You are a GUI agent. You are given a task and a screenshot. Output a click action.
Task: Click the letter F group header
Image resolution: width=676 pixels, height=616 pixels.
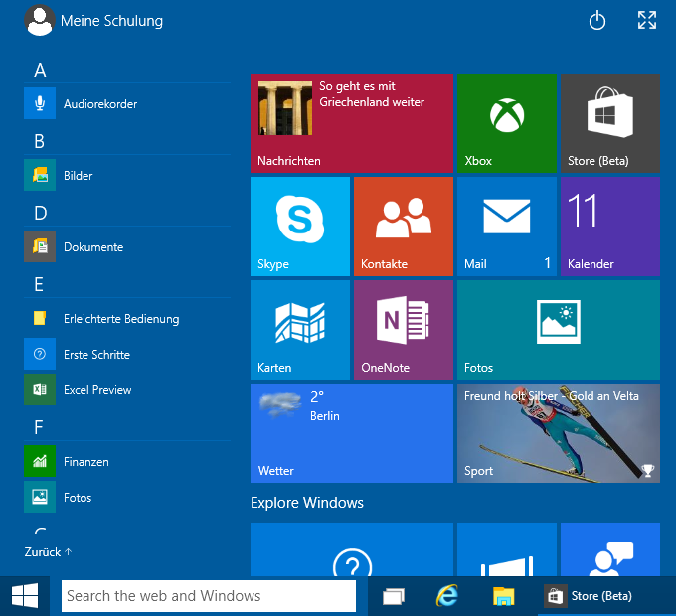click(x=39, y=427)
